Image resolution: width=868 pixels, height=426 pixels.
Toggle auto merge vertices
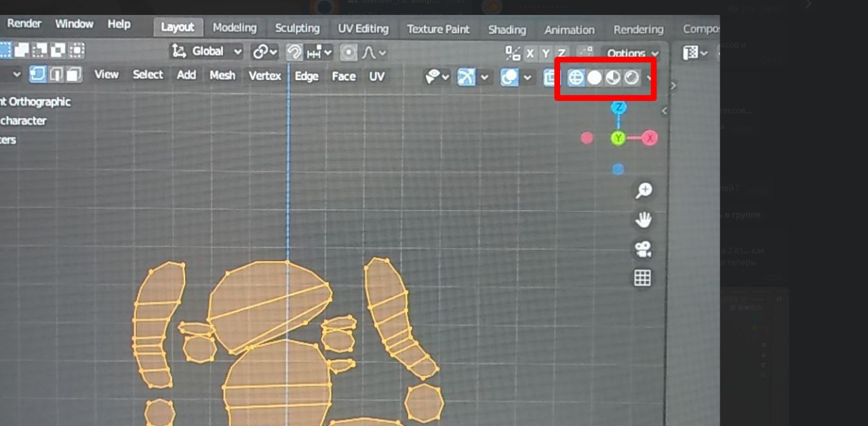[x=585, y=53]
